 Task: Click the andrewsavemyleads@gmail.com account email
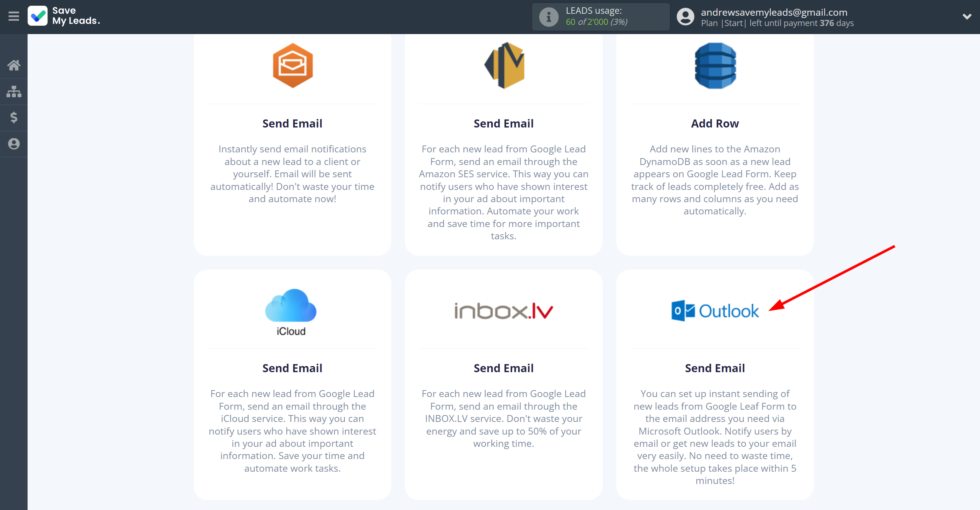click(x=774, y=12)
